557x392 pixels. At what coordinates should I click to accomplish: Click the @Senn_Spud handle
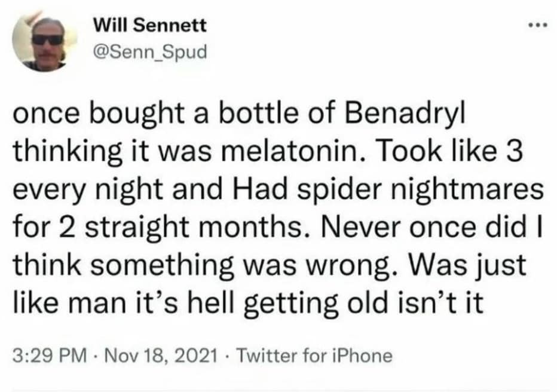click(149, 53)
